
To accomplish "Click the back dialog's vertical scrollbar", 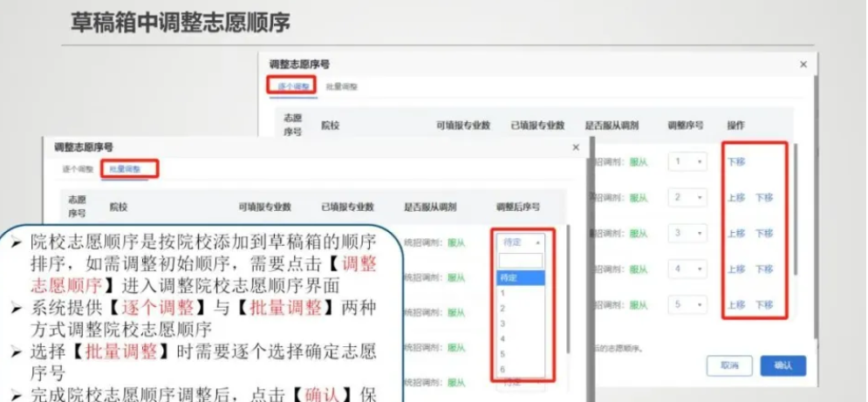I will pos(796,209).
